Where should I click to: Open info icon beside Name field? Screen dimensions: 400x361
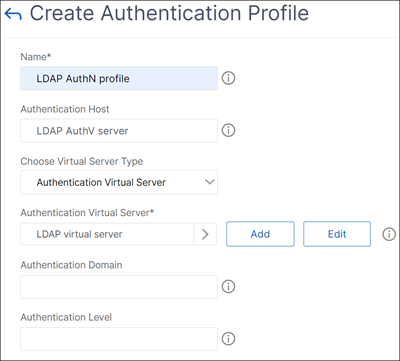[228, 78]
